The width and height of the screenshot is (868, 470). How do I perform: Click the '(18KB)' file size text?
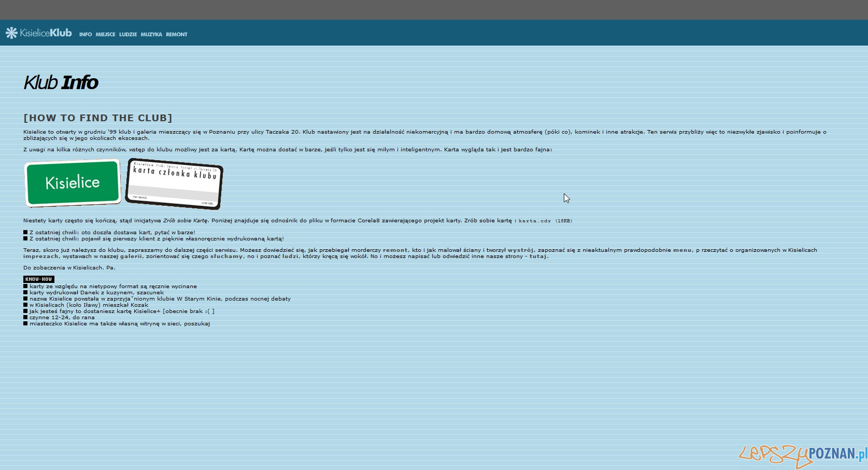pos(564,221)
